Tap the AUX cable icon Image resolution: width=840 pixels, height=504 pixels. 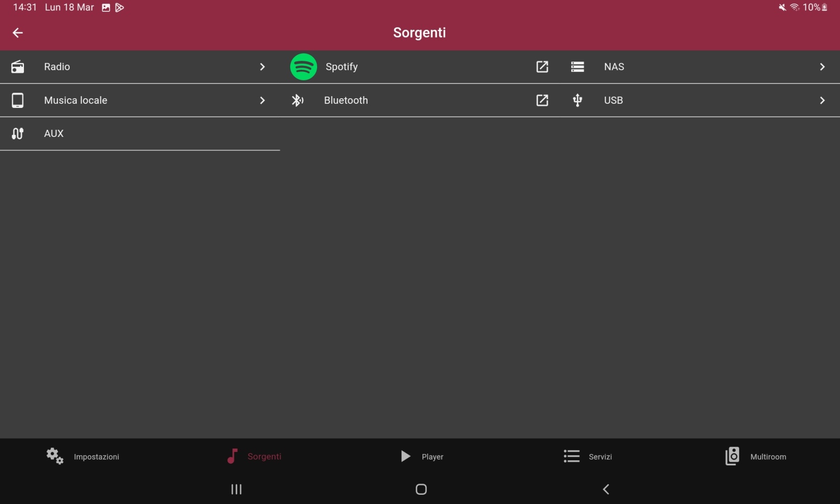[x=18, y=133]
